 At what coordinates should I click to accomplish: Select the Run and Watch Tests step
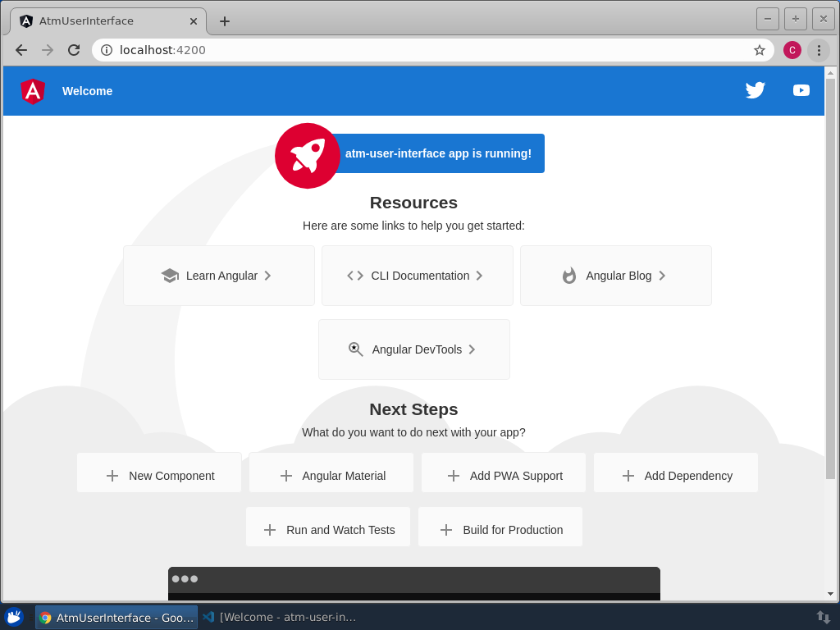pos(328,527)
